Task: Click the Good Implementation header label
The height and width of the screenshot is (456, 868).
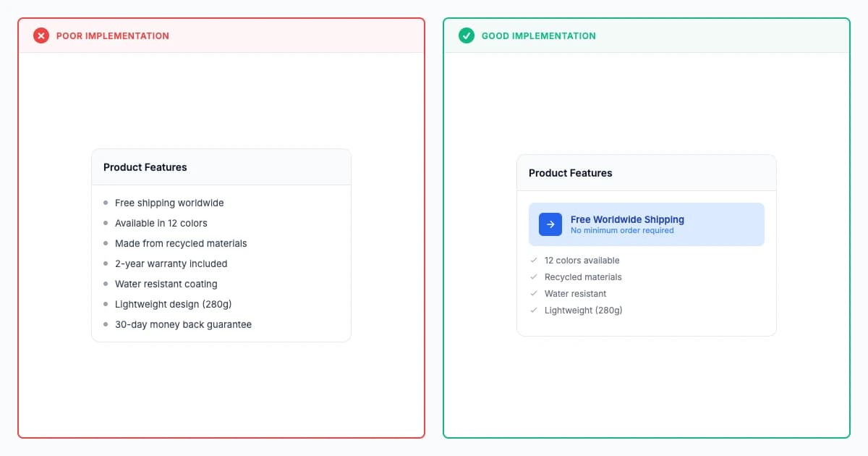Action: (539, 35)
